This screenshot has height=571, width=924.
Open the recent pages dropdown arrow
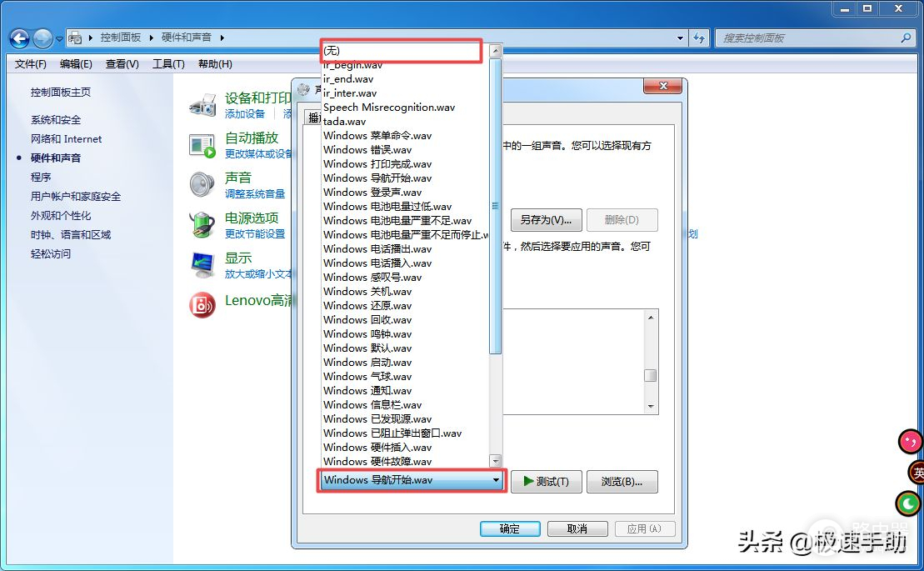pyautogui.click(x=59, y=39)
